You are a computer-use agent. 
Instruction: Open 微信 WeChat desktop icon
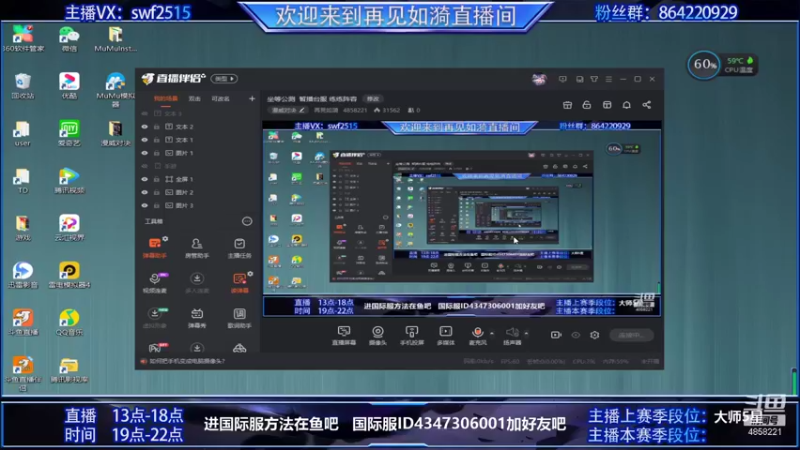pyautogui.click(x=69, y=39)
